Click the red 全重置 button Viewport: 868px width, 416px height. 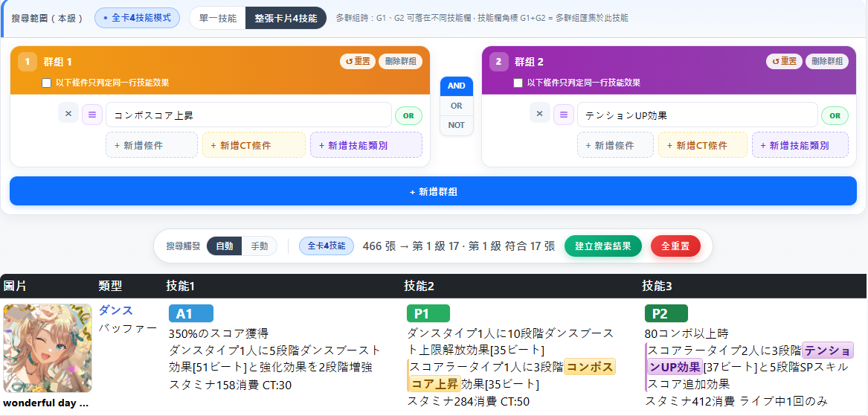point(675,246)
